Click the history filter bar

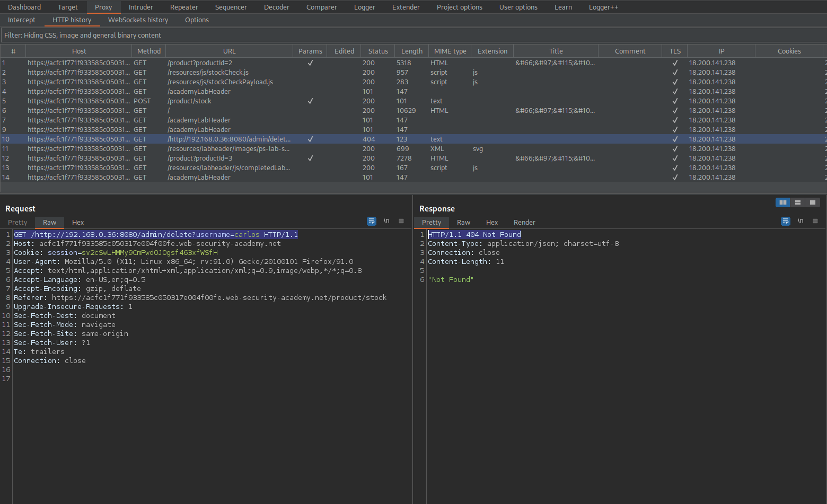click(x=413, y=35)
